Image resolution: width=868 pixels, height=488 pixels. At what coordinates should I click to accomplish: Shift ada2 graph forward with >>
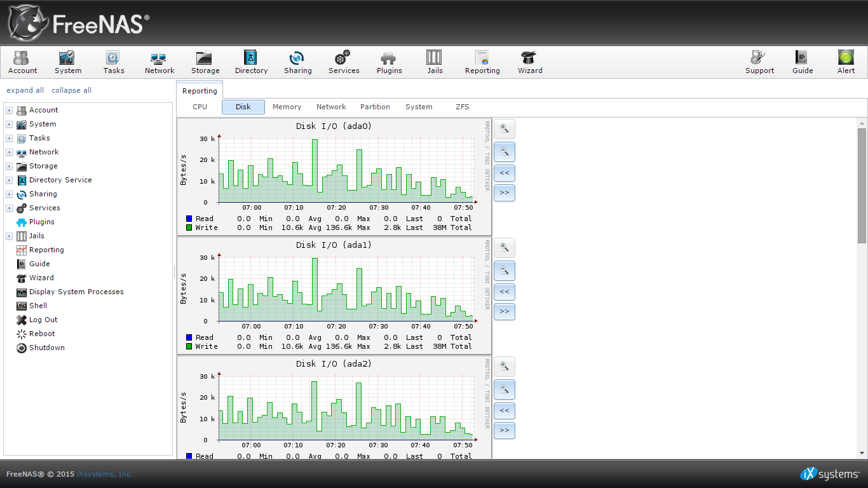click(505, 430)
